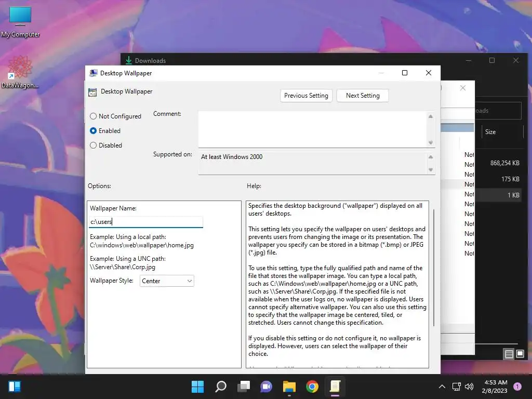This screenshot has width=532, height=399.
Task: Click the Downloads window search box
Action: [x=498, y=111]
